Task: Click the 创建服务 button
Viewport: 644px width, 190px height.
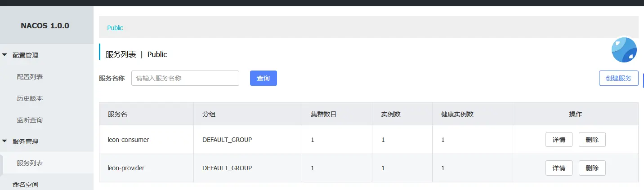Action: click(619, 78)
